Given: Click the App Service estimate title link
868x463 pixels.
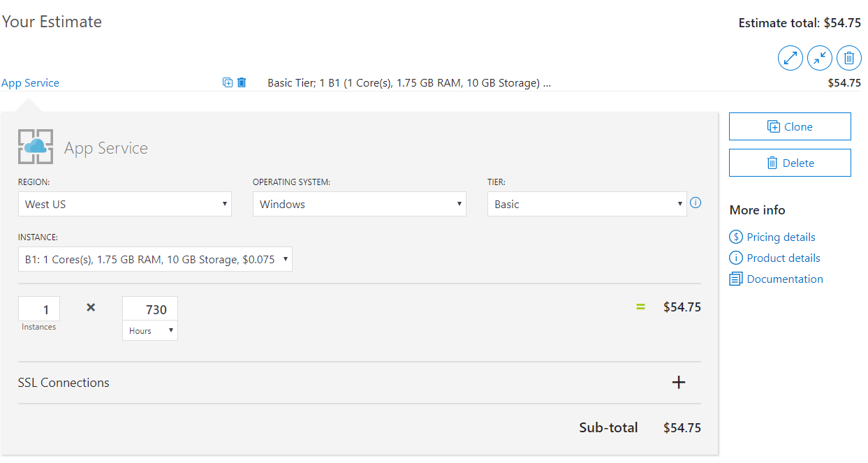Looking at the screenshot, I should pyautogui.click(x=30, y=82).
